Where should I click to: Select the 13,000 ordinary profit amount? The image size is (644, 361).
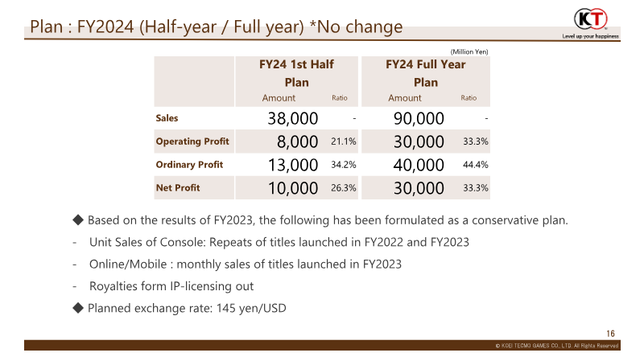tap(293, 166)
